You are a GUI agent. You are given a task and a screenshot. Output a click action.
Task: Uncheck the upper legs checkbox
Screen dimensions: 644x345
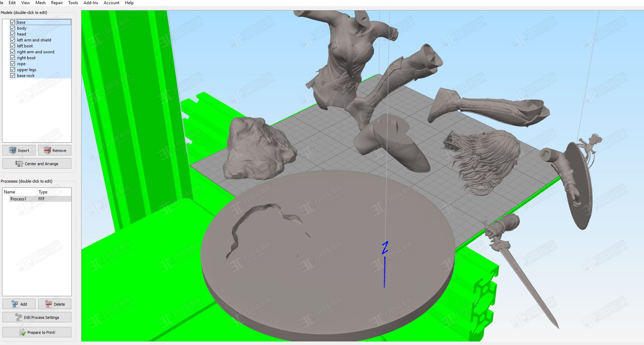[13, 69]
